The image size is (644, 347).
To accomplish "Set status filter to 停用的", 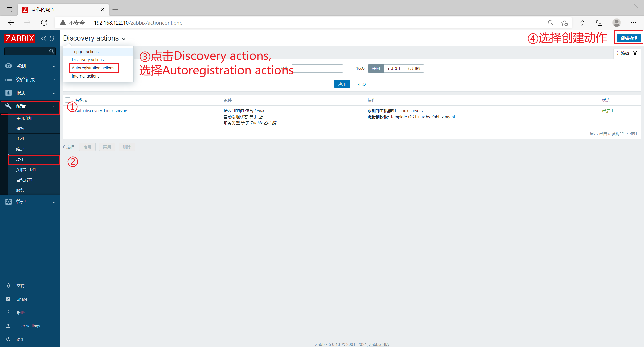I will tap(414, 68).
